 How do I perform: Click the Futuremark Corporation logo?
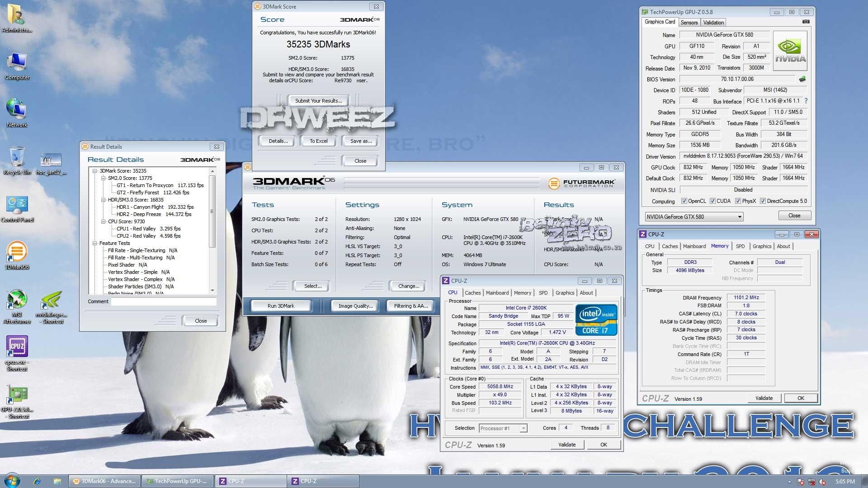click(x=581, y=183)
